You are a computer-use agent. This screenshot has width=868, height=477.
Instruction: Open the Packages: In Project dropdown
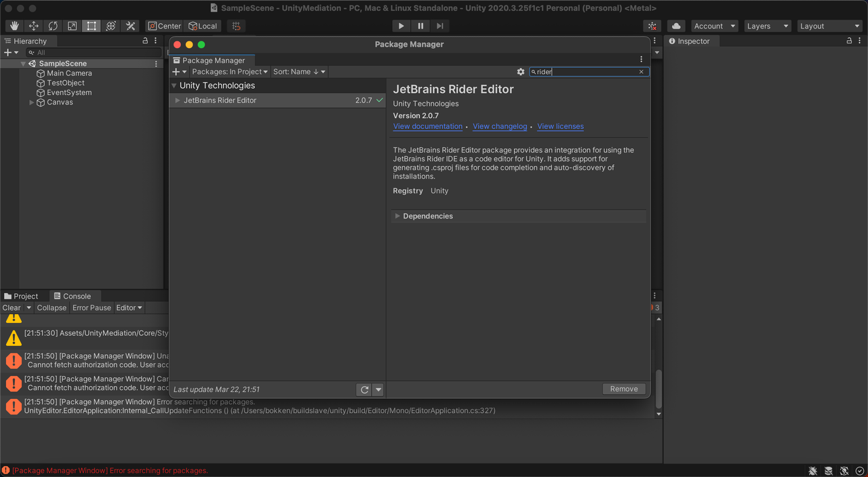[230, 71]
